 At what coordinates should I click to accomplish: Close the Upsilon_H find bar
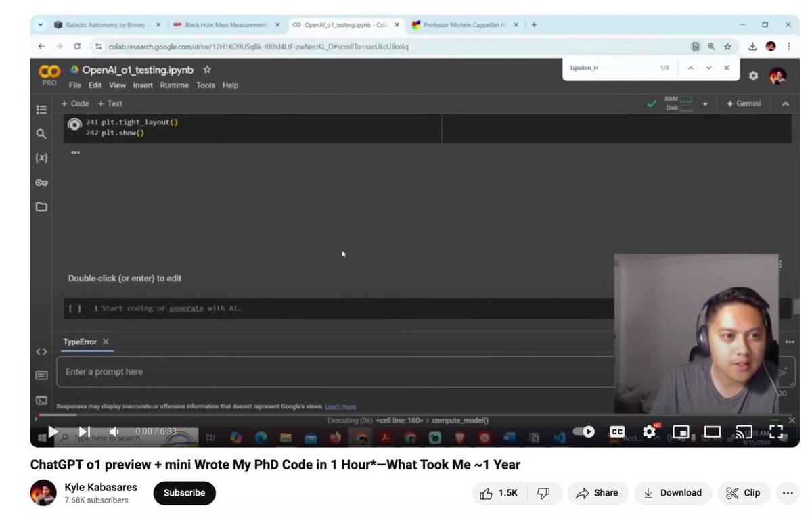pos(727,68)
